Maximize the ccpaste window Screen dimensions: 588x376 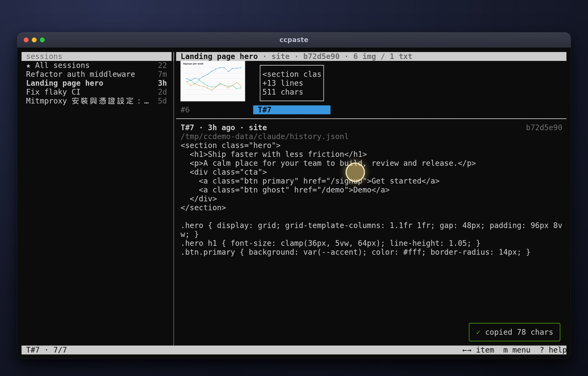(x=42, y=40)
